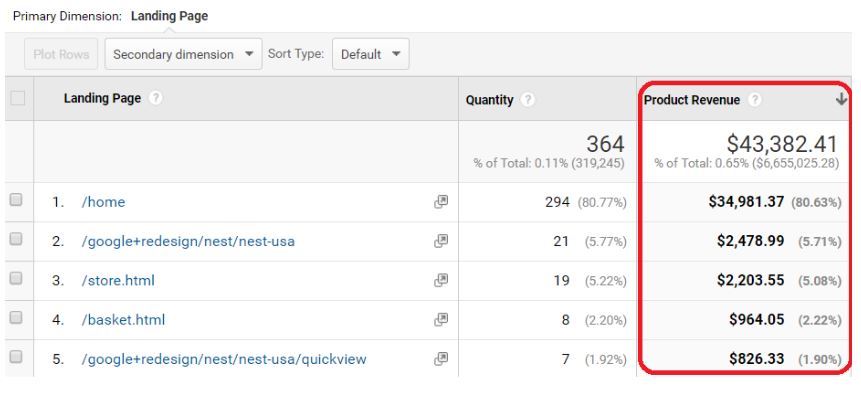
Task: Click the Product Revenue sort arrow
Action: click(841, 99)
